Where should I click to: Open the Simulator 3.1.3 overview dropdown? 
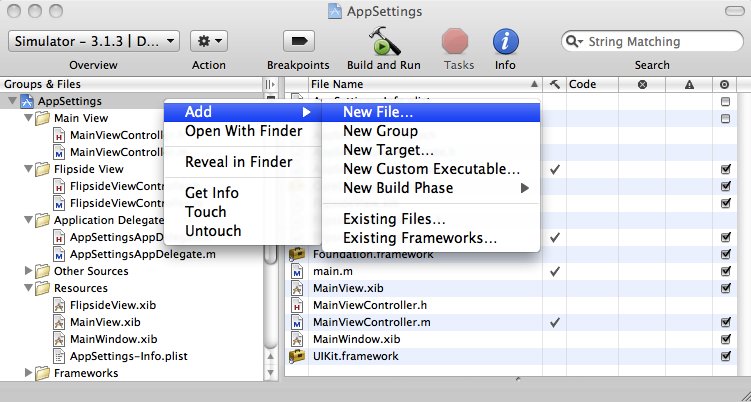(94, 41)
